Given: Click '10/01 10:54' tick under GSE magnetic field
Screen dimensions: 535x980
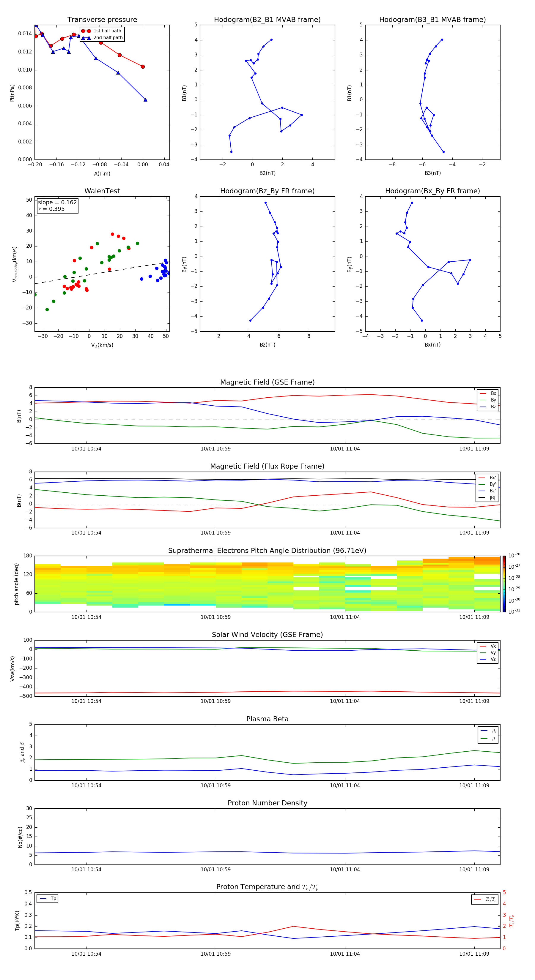Looking at the screenshot, I should point(86,449).
